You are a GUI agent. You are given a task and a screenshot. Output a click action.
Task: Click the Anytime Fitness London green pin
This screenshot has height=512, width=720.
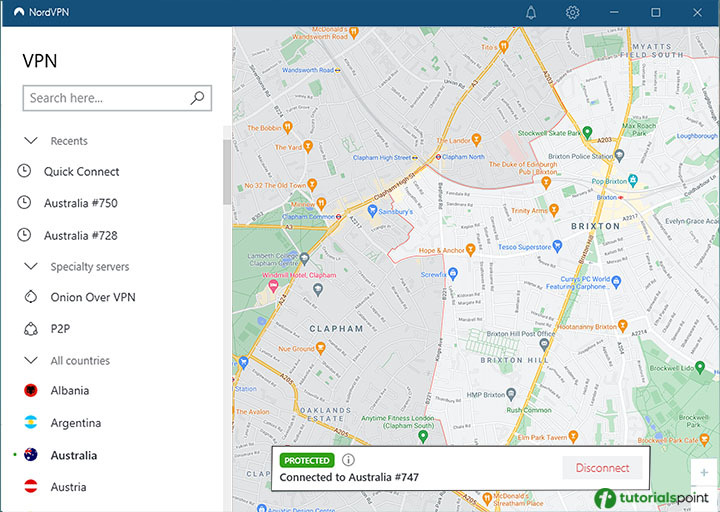(x=423, y=436)
